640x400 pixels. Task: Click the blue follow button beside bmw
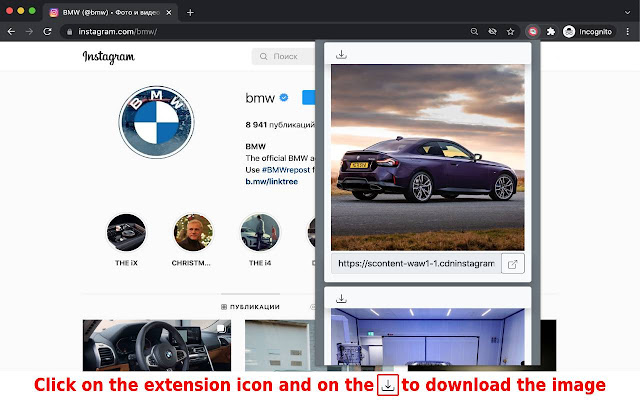(309, 98)
